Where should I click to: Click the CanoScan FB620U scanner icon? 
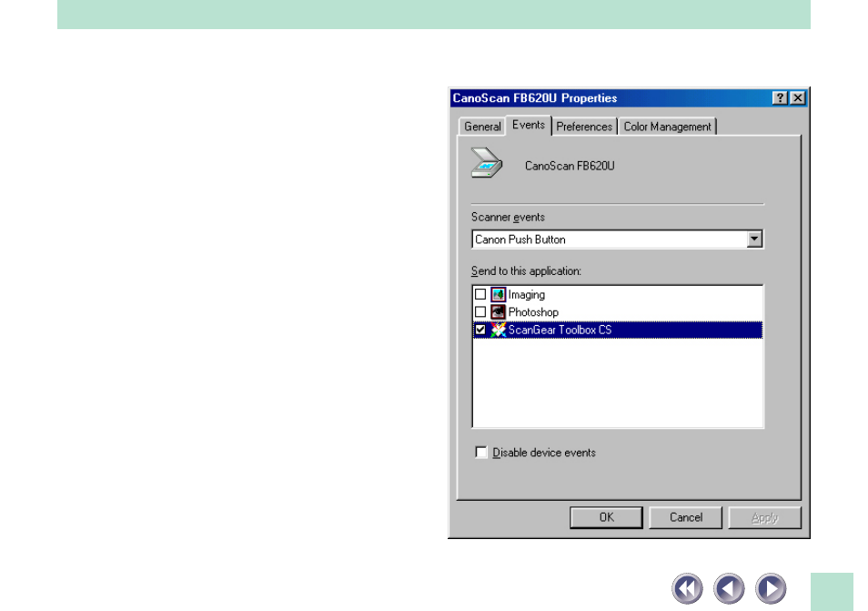pos(487,163)
